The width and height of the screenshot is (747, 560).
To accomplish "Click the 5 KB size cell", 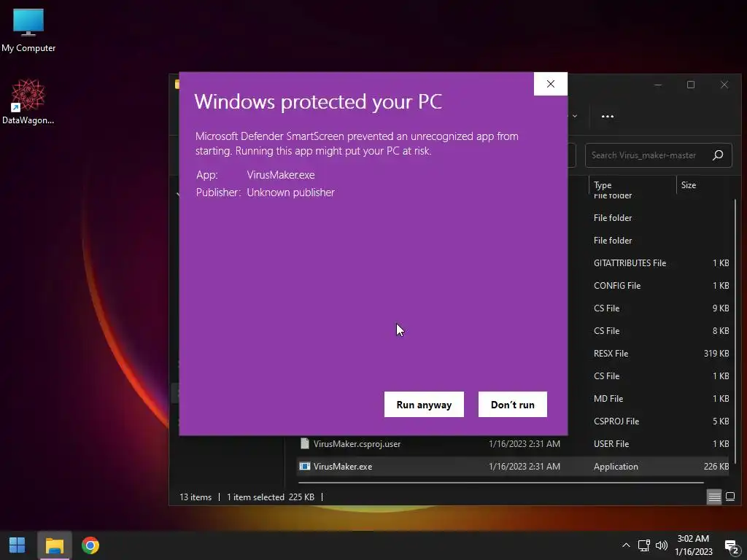I will point(720,421).
